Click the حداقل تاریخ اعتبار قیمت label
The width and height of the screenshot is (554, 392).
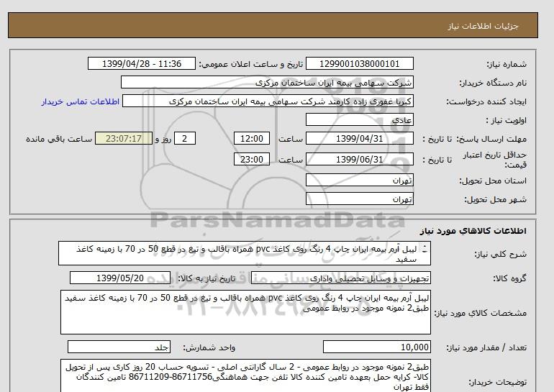click(495, 160)
